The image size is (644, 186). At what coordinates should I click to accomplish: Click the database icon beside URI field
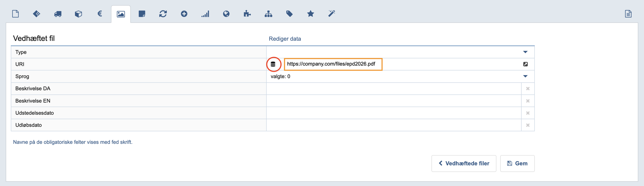pos(273,64)
